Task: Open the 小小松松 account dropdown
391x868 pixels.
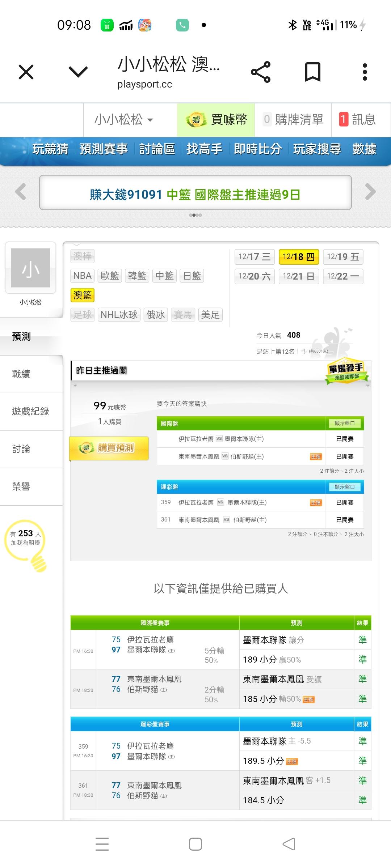Action: click(124, 119)
